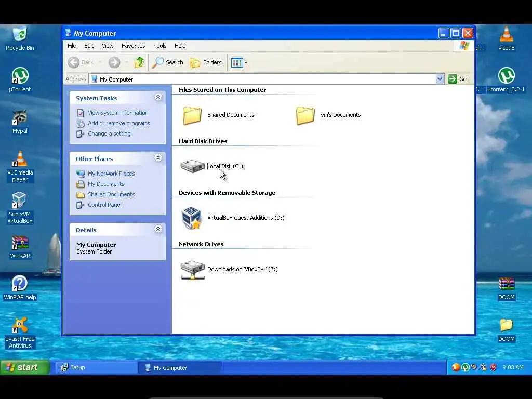Select Downloads on 'VBoxSvr' (Z:) network drive icon
Viewport: 532px width, 399px height.
point(192,270)
